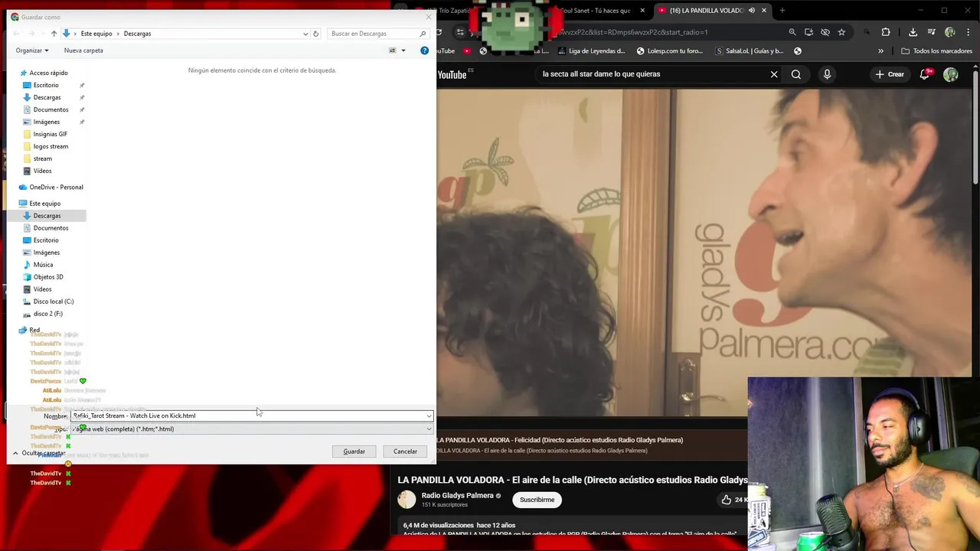
Task: Open zoom magnifier icon in address bar
Action: [792, 32]
